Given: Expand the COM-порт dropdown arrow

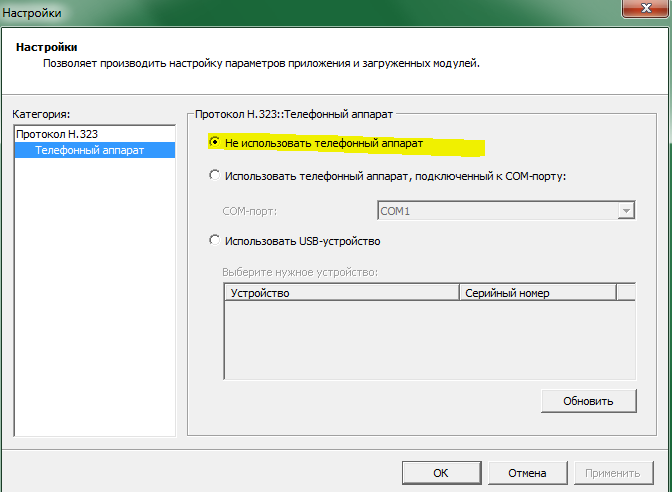Looking at the screenshot, I should [x=626, y=211].
